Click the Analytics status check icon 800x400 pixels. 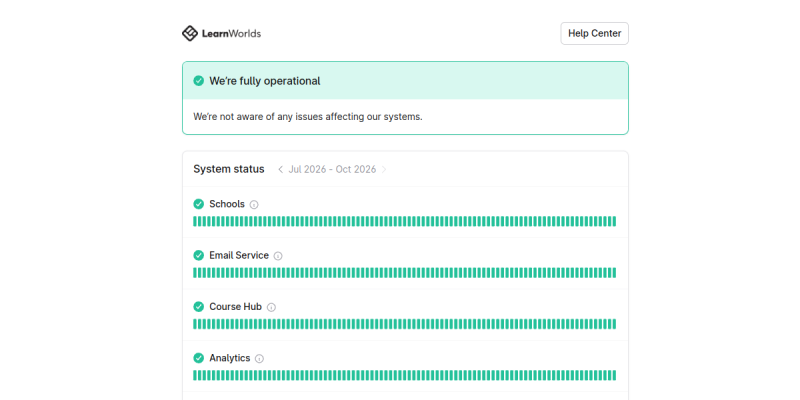coord(198,358)
